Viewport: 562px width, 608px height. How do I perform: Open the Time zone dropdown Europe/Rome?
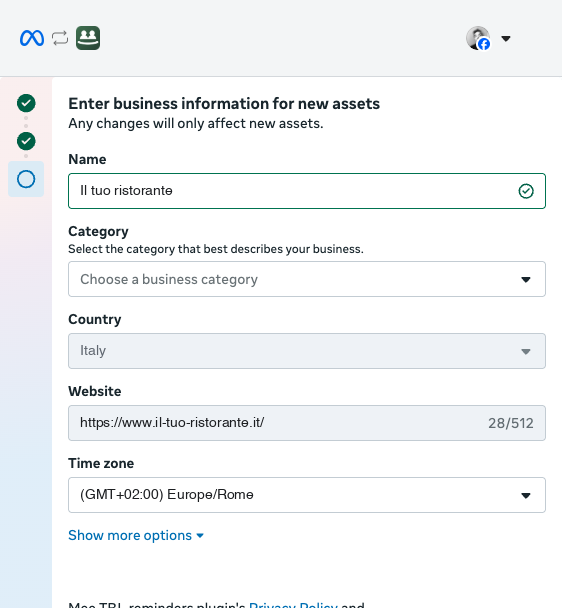(307, 495)
